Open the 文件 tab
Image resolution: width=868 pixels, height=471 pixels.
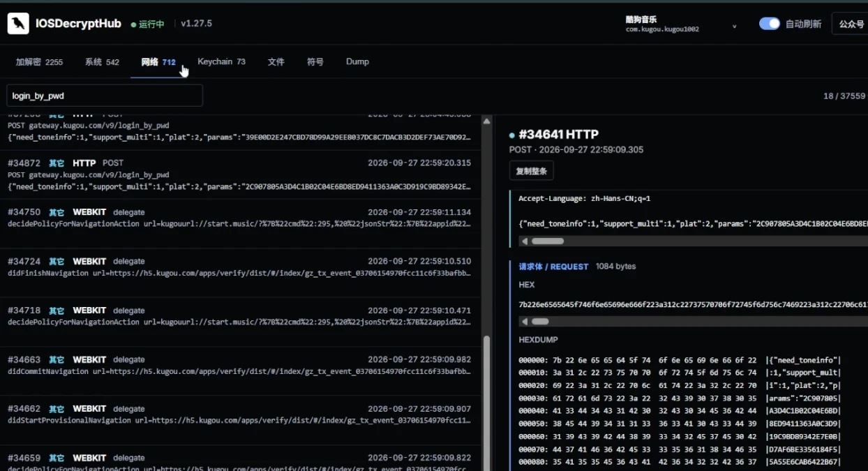276,62
